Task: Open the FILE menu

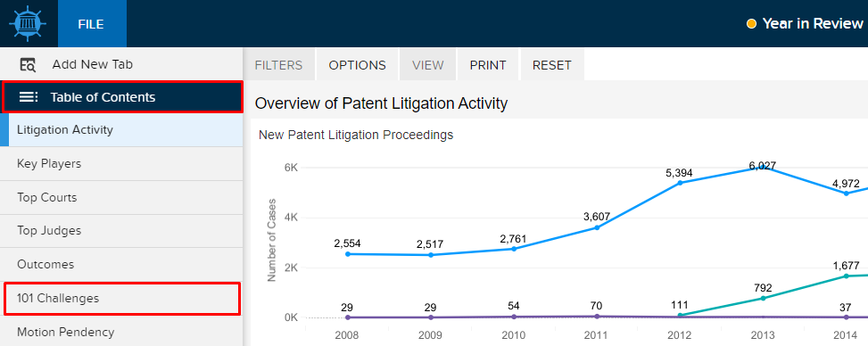Action: point(91,24)
